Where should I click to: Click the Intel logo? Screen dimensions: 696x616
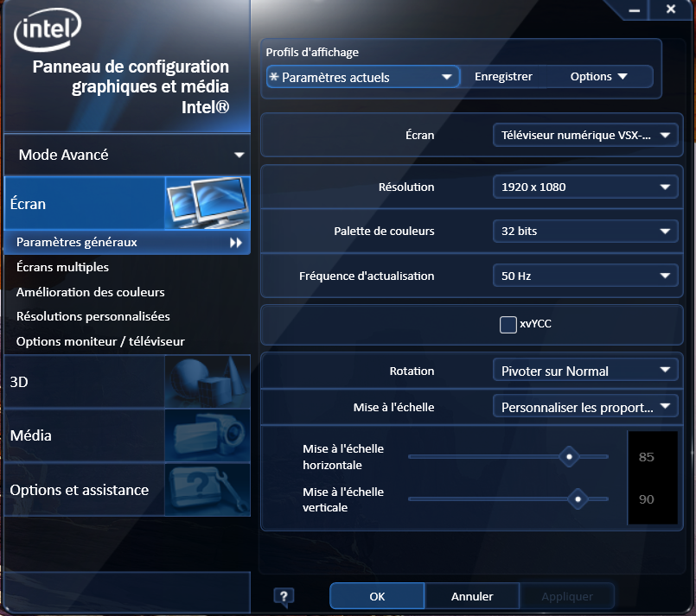click(48, 29)
